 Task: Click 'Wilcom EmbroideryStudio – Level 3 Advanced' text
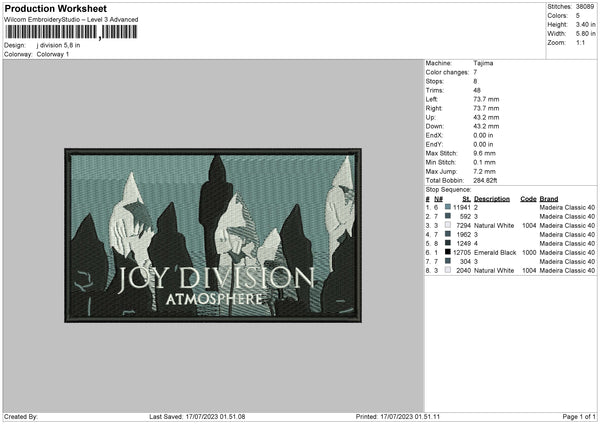click(71, 20)
